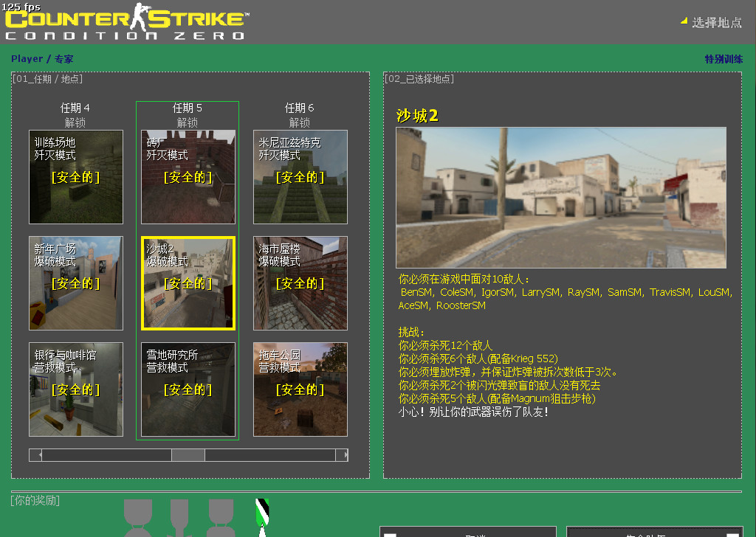Click the 取消 button at the bottom

coord(468,533)
